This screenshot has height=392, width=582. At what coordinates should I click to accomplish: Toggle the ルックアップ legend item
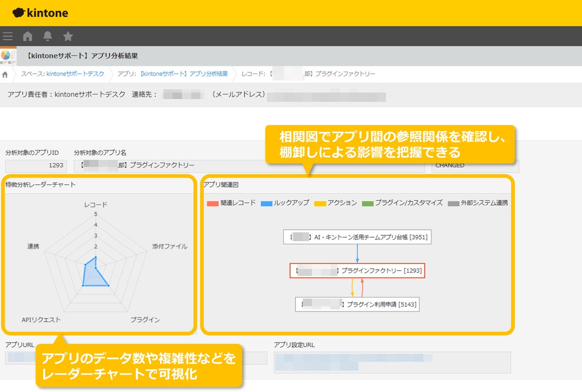point(285,203)
